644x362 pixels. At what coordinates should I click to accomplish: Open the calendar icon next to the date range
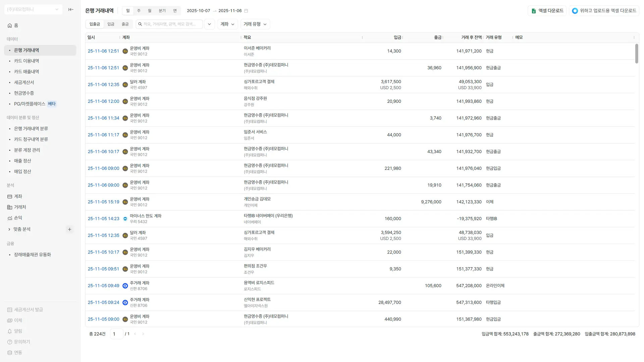coord(246,11)
